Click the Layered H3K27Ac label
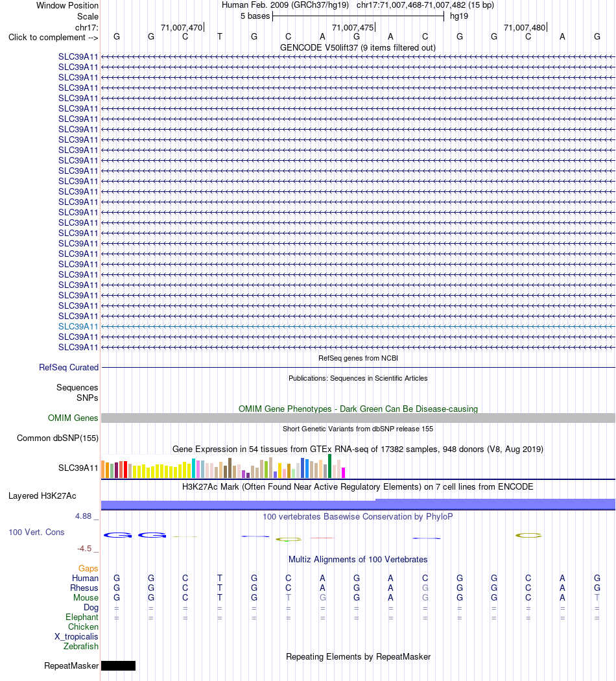Image resolution: width=616 pixels, height=681 pixels. click(x=42, y=496)
